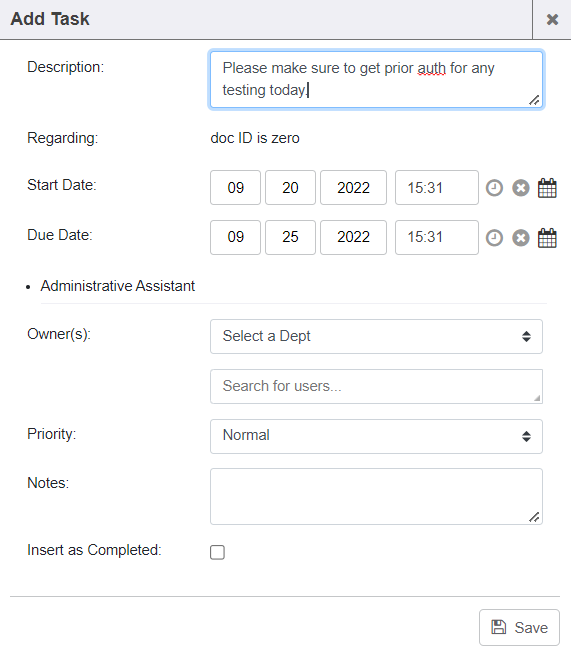571x657 pixels.
Task: Click the Description field resize handle
Action: pyautogui.click(x=534, y=100)
